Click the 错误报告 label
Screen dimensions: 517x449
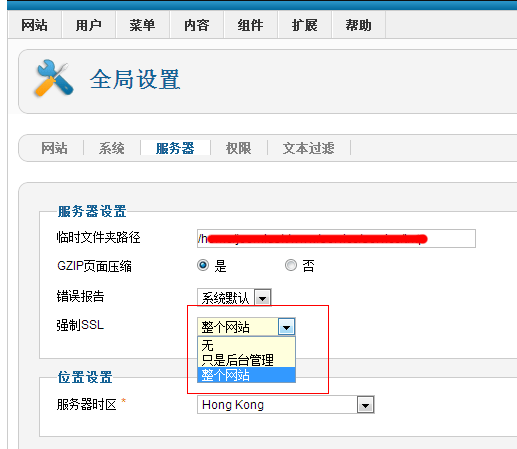click(80, 296)
